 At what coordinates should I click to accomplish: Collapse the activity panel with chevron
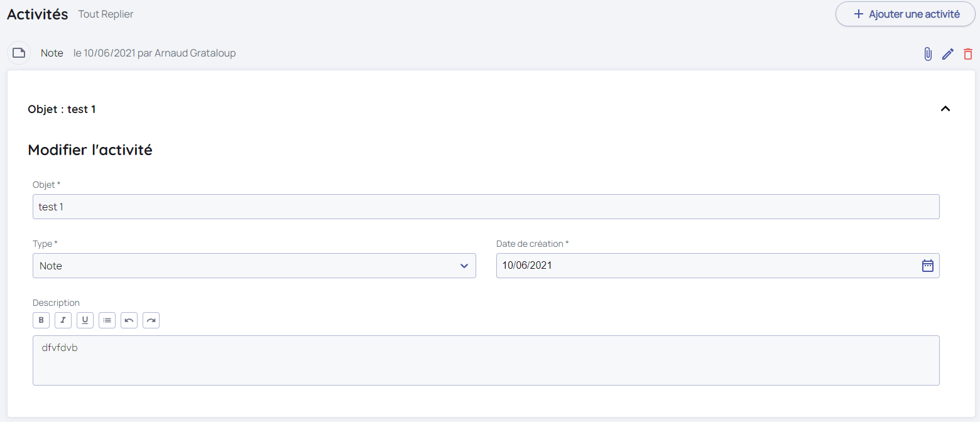click(x=945, y=109)
